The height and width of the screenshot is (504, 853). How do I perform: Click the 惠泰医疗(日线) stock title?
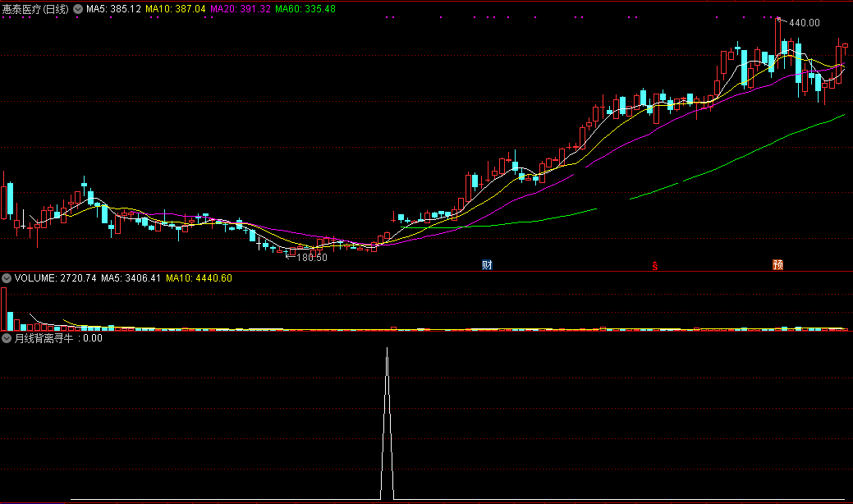[35, 9]
